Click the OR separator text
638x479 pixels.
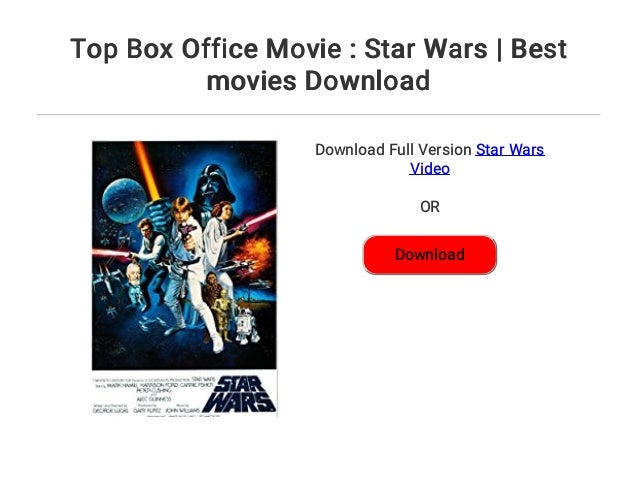430,207
